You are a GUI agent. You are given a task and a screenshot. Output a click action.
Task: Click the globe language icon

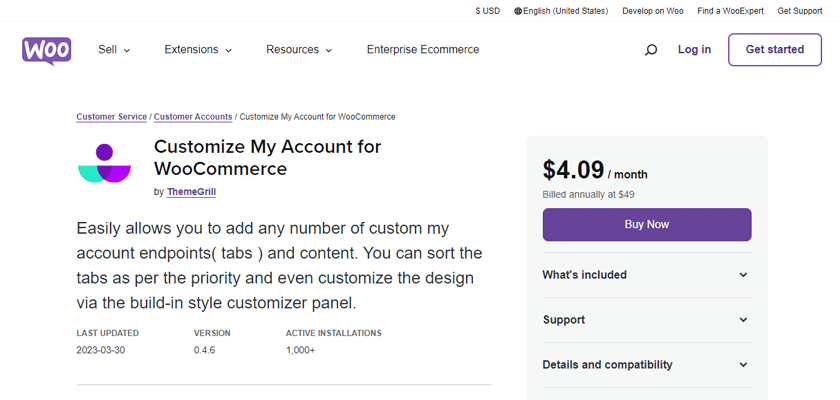[x=518, y=11]
